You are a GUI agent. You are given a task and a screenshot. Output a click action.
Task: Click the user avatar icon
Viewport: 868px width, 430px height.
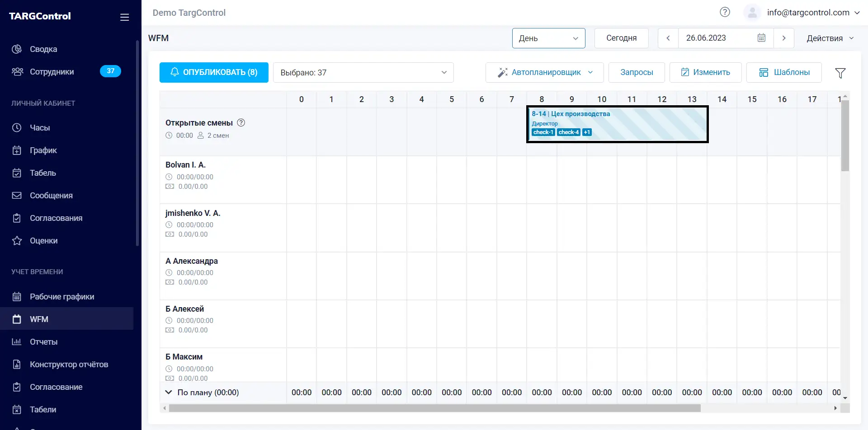click(752, 13)
